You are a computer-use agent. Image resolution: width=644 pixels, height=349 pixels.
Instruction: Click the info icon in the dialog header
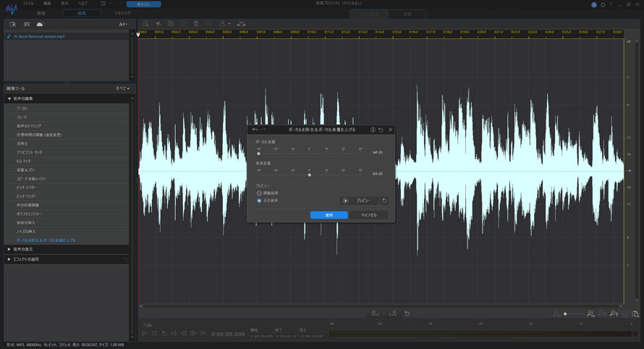(x=373, y=129)
